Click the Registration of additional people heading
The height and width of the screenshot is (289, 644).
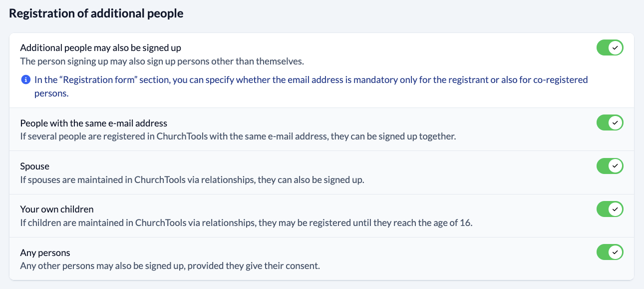coord(96,13)
